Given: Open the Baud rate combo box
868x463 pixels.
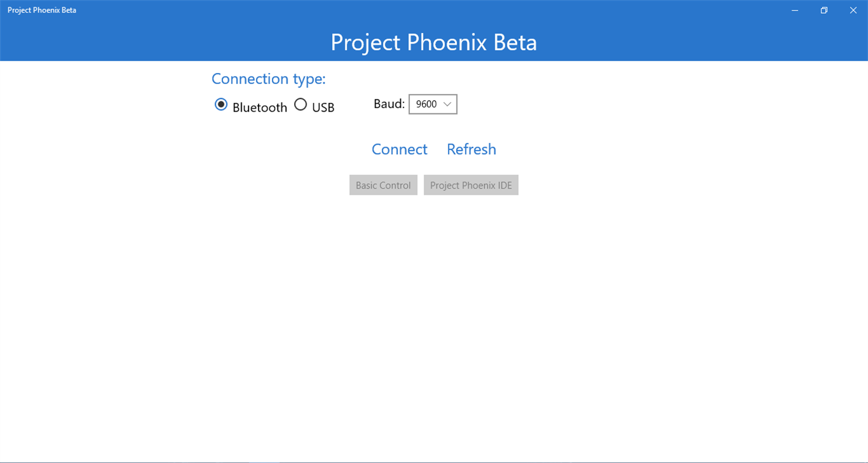Looking at the screenshot, I should pos(433,104).
